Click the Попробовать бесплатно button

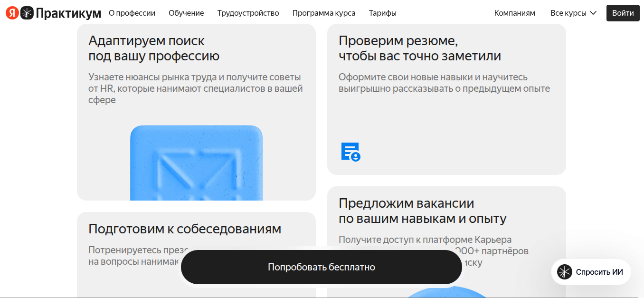(x=322, y=267)
